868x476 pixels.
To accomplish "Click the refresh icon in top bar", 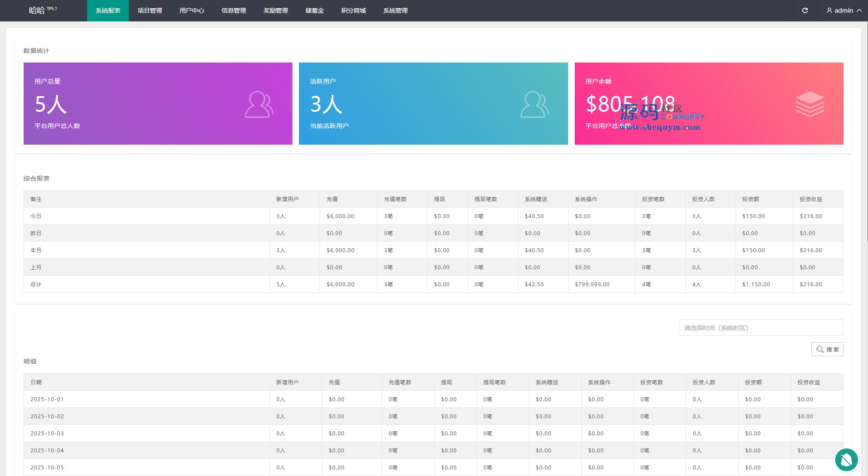I will pos(805,10).
